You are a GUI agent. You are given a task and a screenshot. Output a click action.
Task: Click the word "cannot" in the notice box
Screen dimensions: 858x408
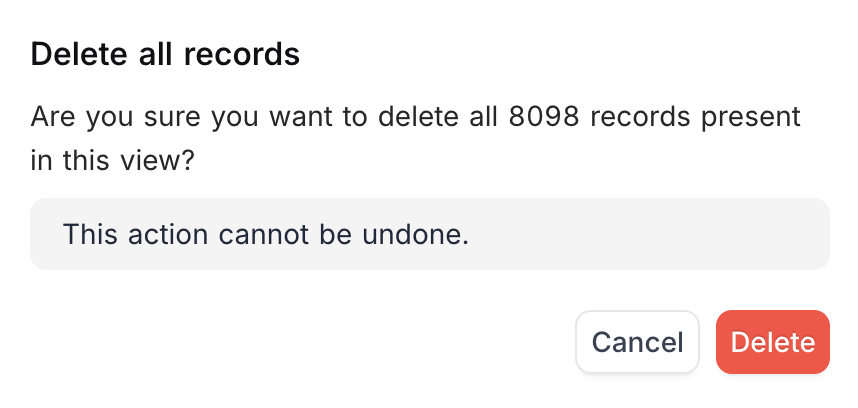point(256,234)
